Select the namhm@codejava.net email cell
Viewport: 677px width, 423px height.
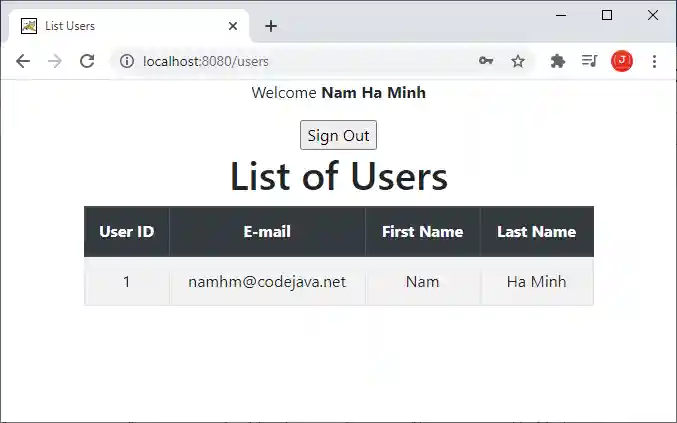[267, 281]
